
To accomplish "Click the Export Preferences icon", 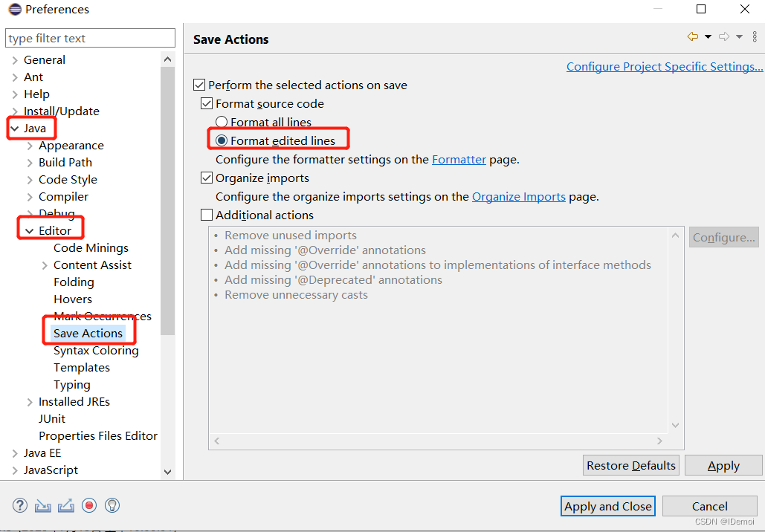I will (66, 505).
